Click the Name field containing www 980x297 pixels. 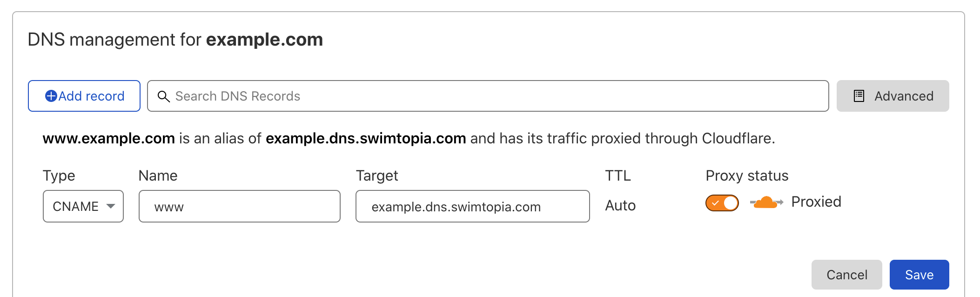[239, 206]
